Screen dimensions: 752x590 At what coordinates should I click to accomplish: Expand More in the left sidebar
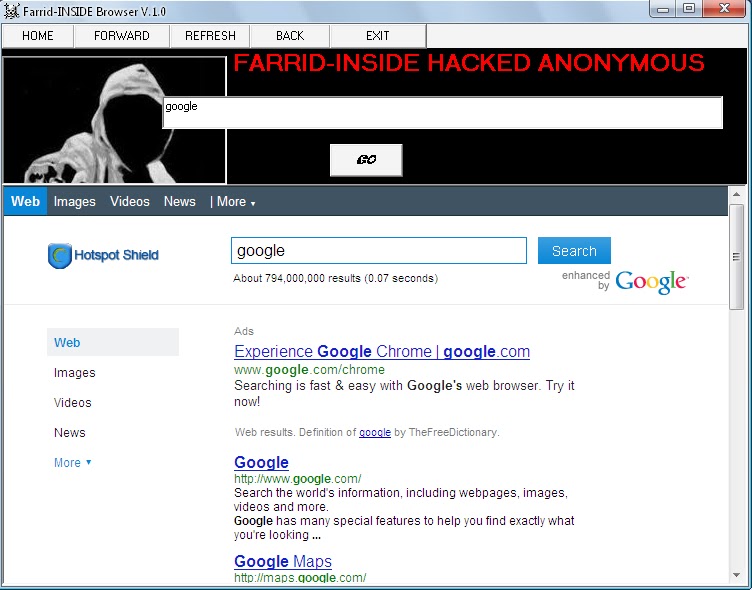pyautogui.click(x=72, y=463)
